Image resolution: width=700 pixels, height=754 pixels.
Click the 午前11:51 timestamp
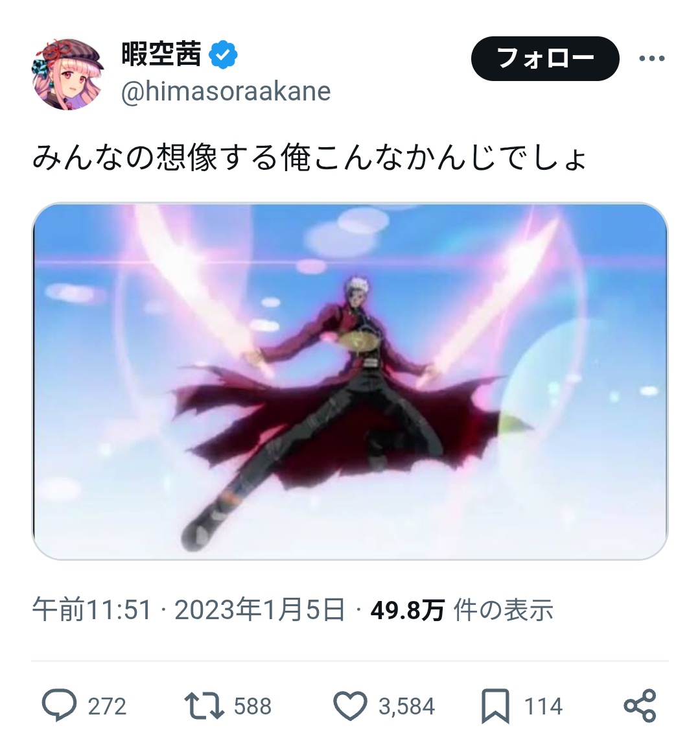point(92,609)
